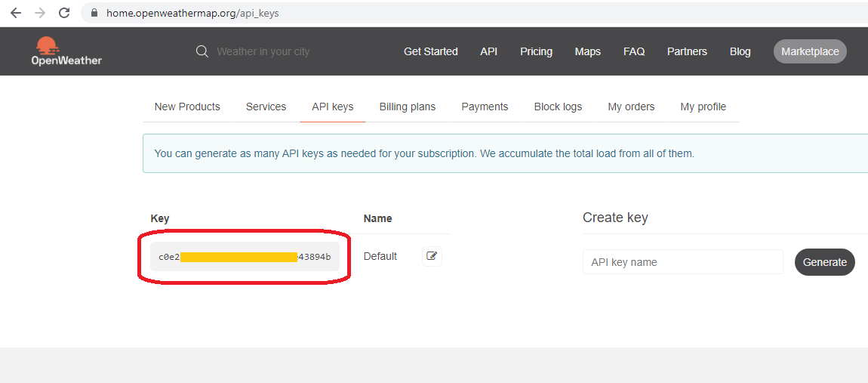Click the Name column header

[377, 218]
